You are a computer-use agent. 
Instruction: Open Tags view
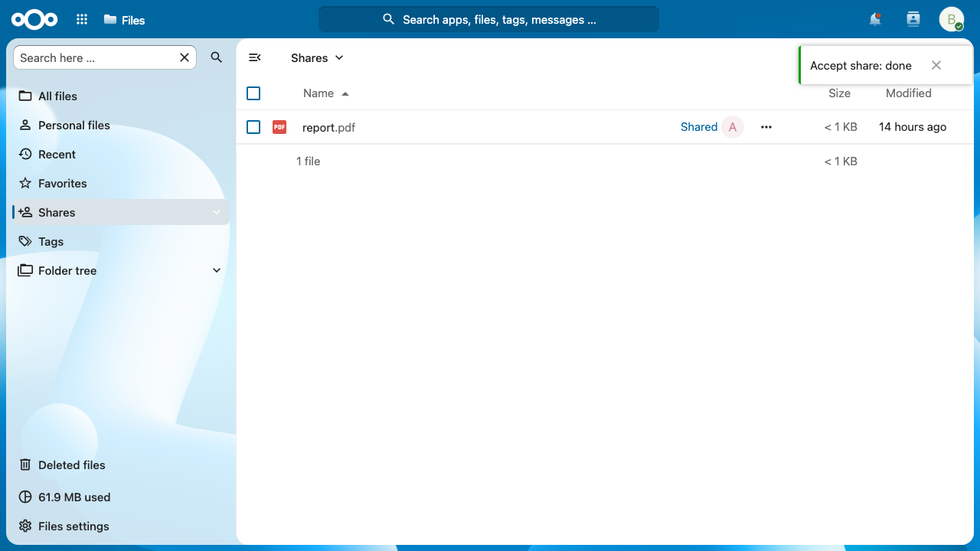pyautogui.click(x=121, y=241)
